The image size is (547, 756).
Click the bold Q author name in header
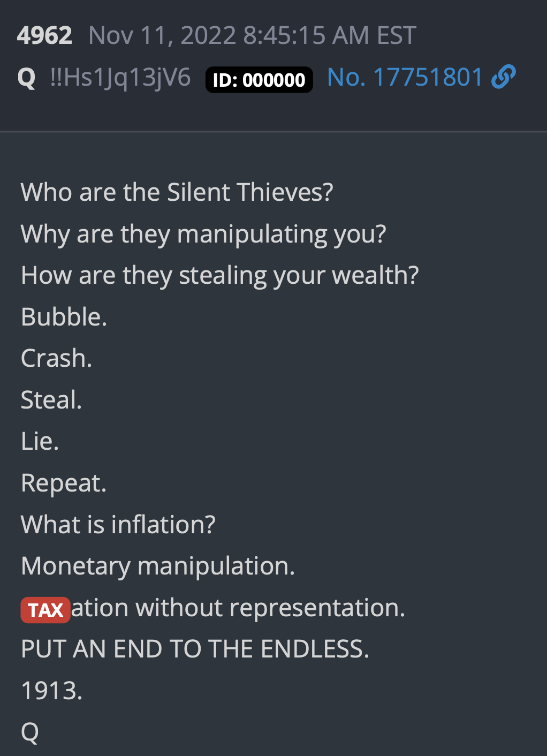coord(27,78)
